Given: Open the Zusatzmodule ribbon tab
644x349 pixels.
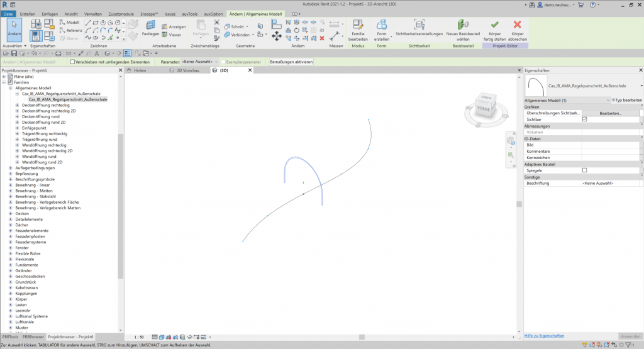Looking at the screenshot, I should [121, 13].
